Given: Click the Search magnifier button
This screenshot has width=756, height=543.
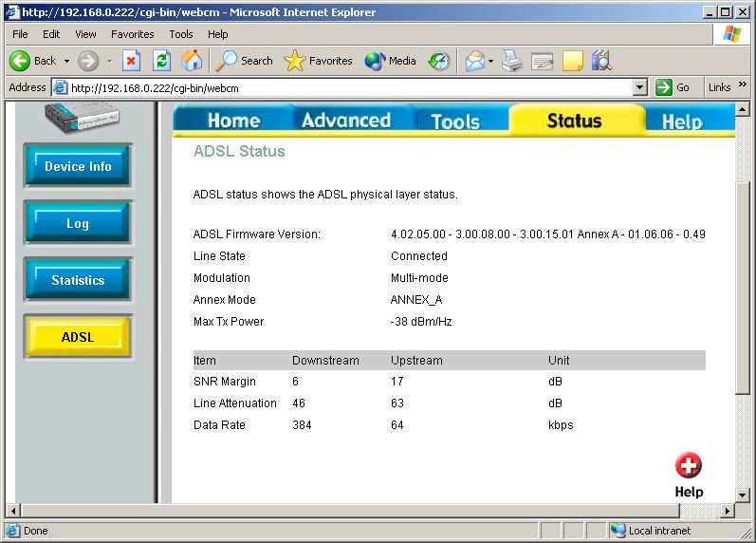Looking at the screenshot, I should (245, 61).
